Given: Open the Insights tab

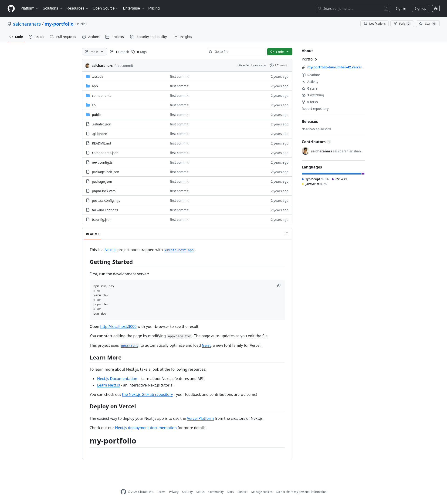Looking at the screenshot, I should [183, 37].
